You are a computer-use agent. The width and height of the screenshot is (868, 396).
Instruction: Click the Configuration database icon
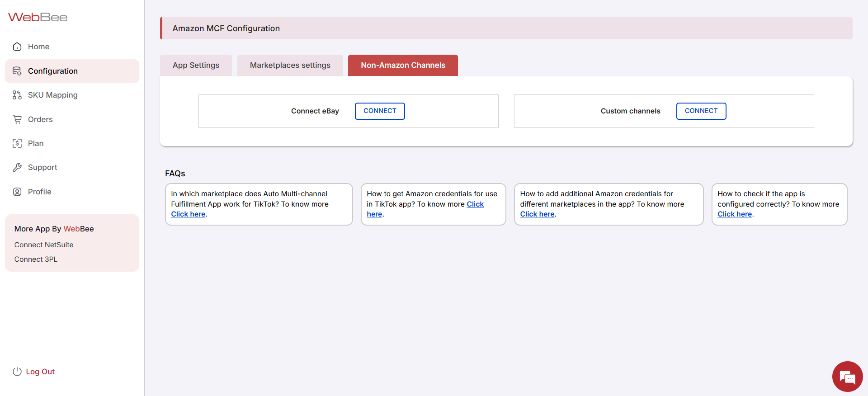pos(17,71)
